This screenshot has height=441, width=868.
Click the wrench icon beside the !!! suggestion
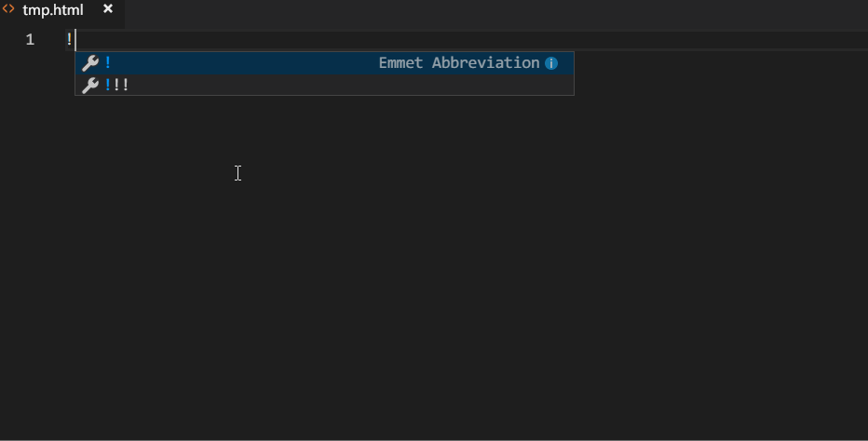pos(90,86)
